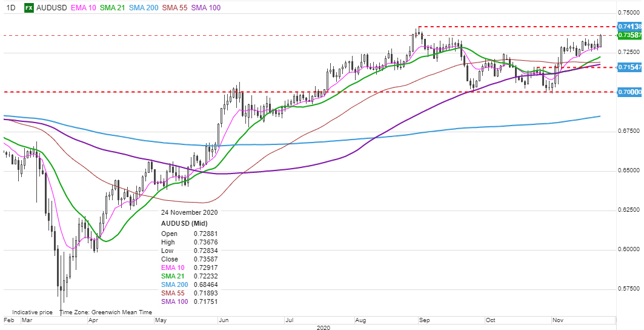The image size is (644, 330).
Task: Click the green FX instrument icon
Action: click(x=28, y=8)
